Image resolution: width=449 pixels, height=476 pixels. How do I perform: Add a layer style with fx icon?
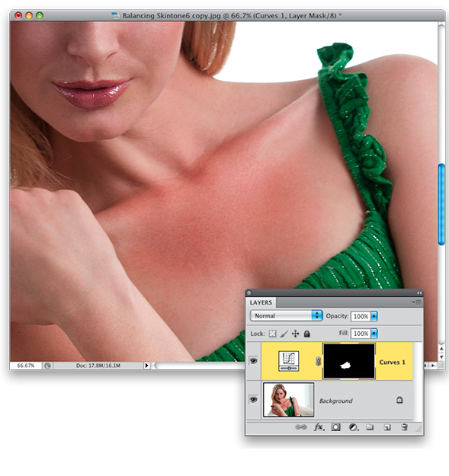319,427
